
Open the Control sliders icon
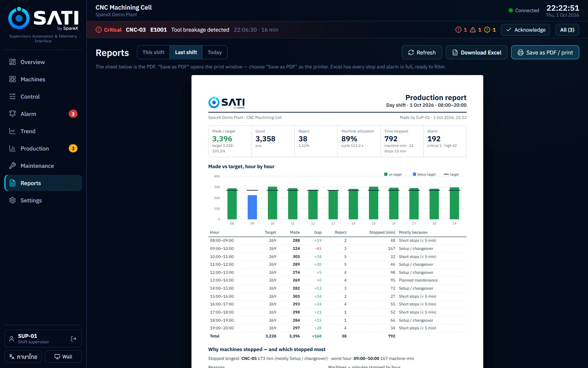[12, 96]
